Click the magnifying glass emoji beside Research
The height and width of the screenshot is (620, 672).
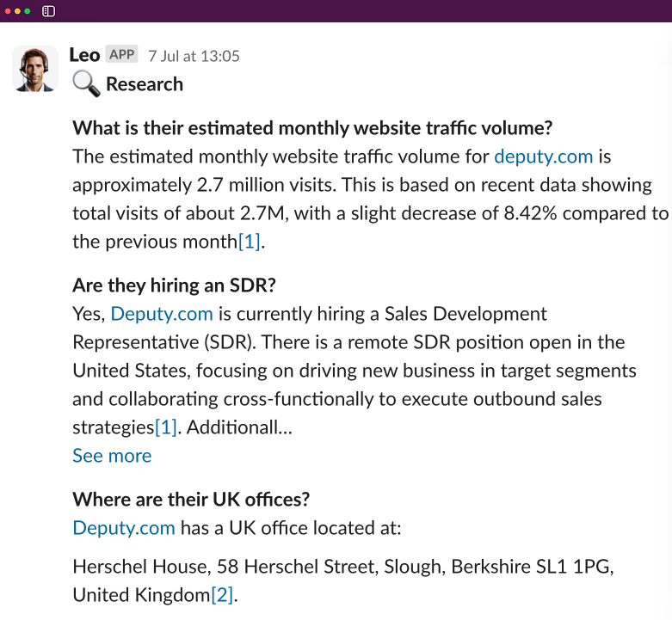point(86,84)
